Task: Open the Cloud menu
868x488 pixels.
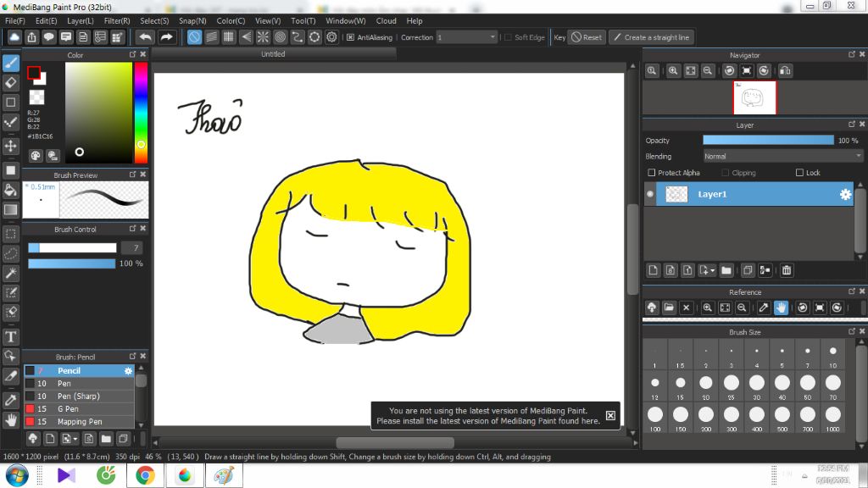Action: (386, 21)
